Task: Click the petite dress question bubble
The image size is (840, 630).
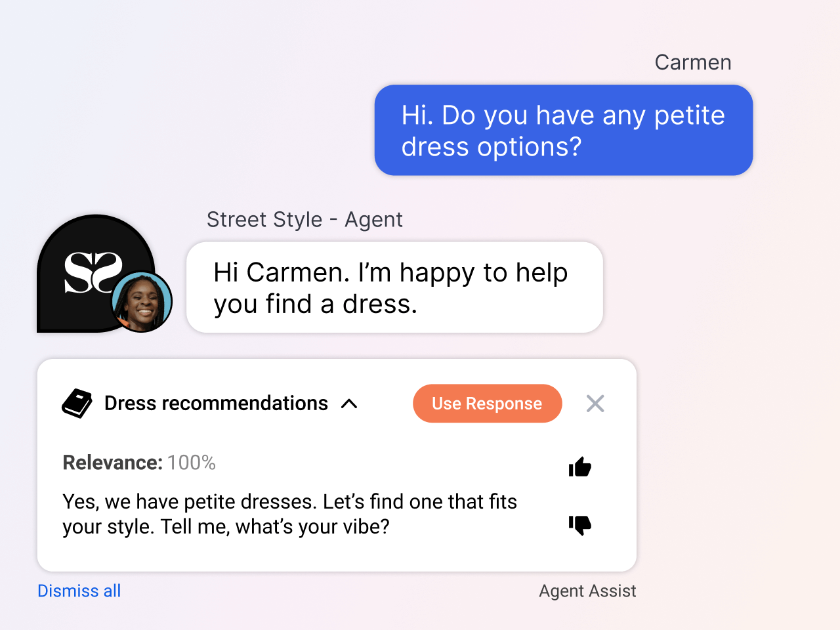Action: (x=563, y=130)
